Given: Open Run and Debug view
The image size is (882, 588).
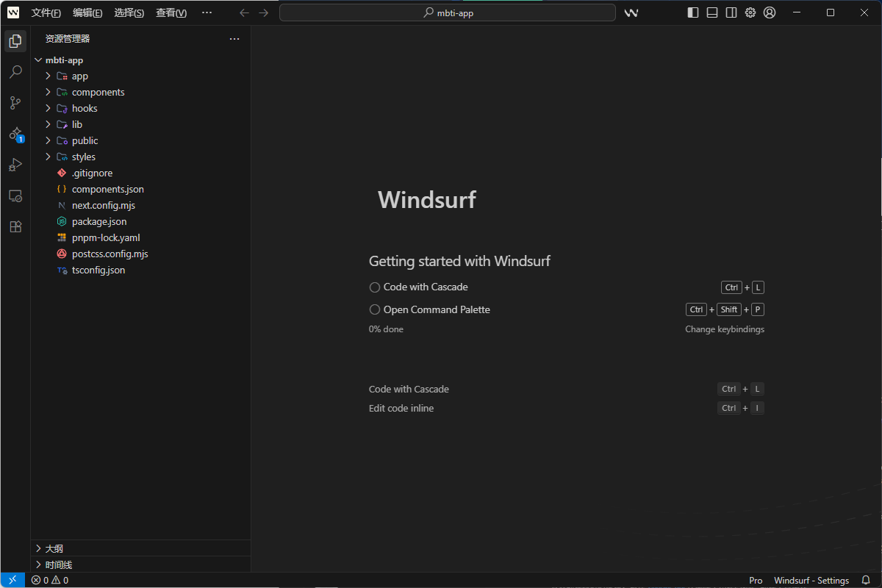Looking at the screenshot, I should coord(15,165).
